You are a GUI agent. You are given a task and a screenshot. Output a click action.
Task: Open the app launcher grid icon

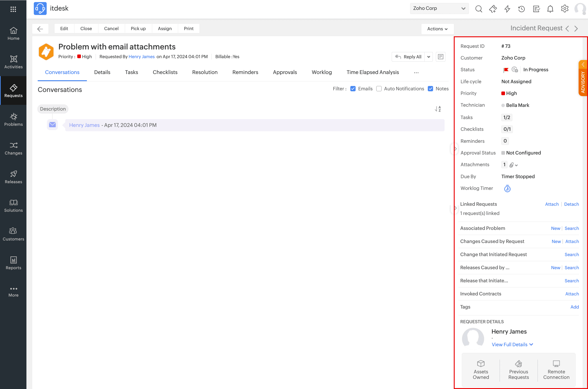click(x=13, y=9)
